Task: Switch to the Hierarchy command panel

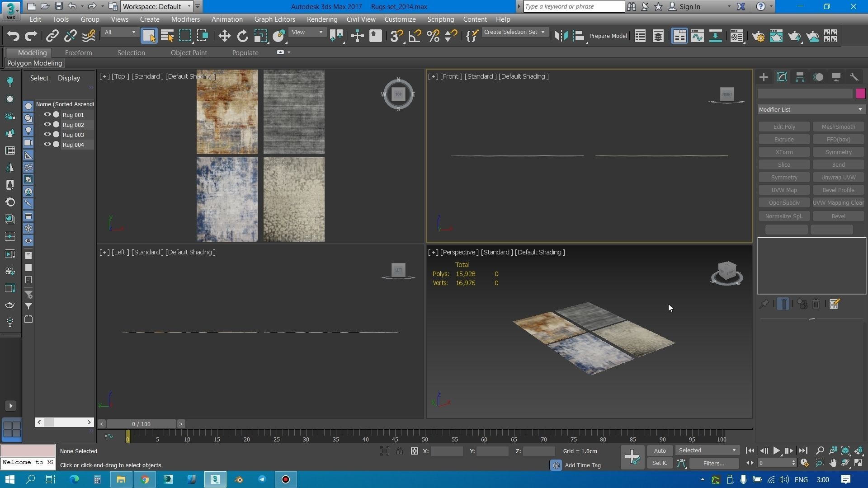Action: pyautogui.click(x=800, y=77)
